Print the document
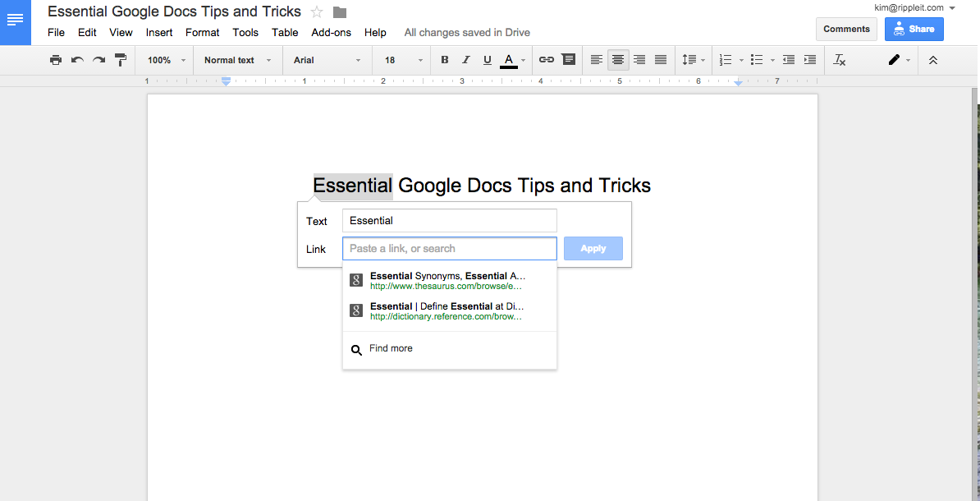Screen dimensions: 980x501 click(x=56, y=60)
